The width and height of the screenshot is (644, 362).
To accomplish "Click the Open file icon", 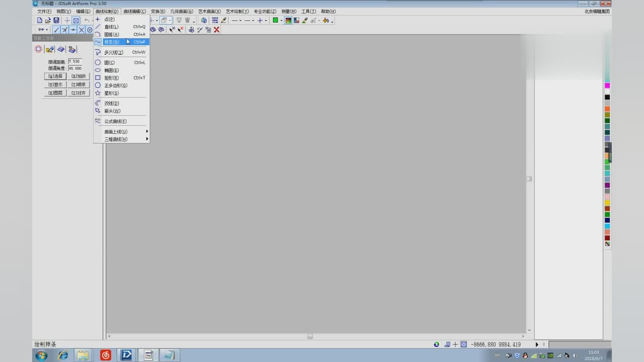I will (x=48, y=21).
